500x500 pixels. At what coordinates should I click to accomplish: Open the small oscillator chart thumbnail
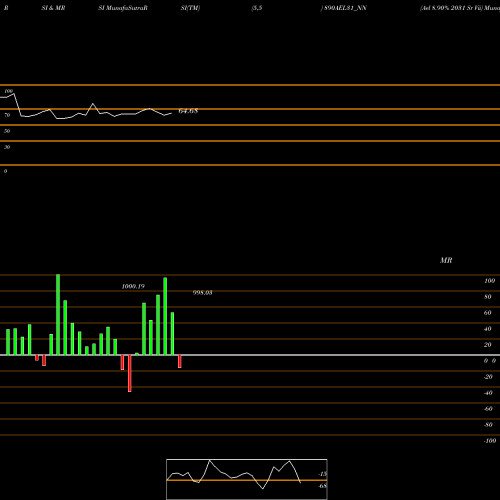(x=247, y=479)
